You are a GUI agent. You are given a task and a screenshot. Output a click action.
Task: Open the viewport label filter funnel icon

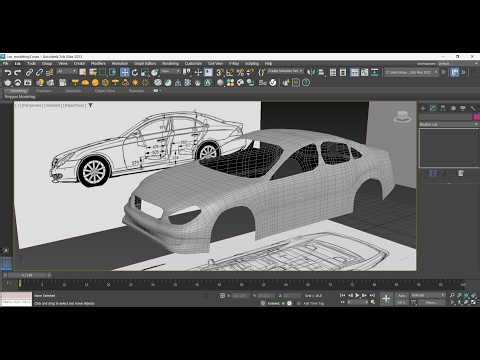90,106
